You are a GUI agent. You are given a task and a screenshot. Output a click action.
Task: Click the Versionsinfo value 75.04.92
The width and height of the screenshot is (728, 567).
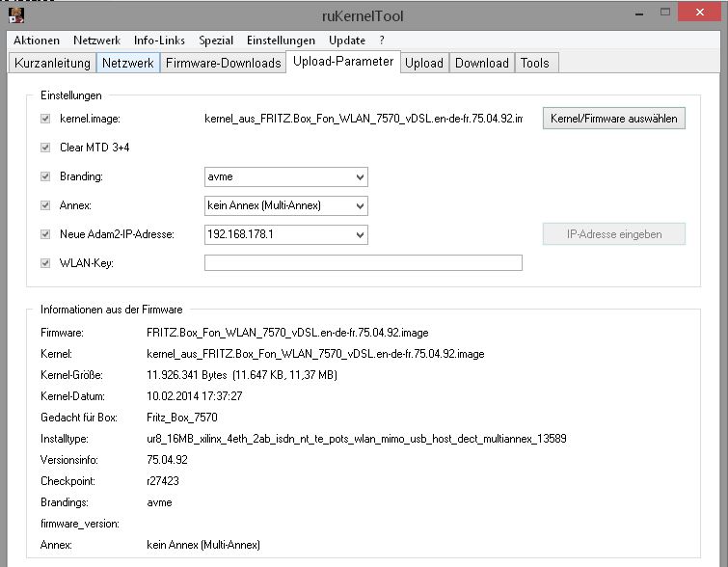(x=167, y=460)
